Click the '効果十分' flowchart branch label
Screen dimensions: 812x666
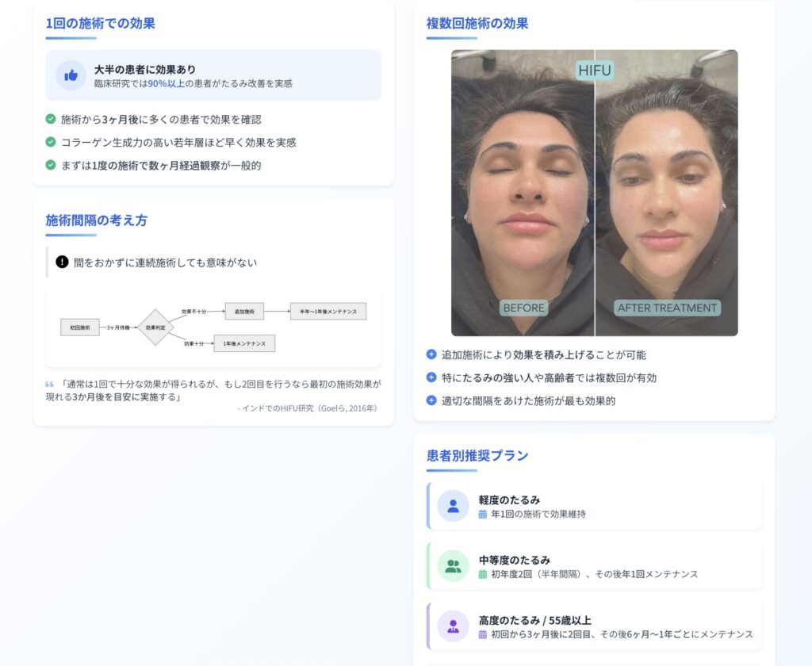click(x=193, y=344)
